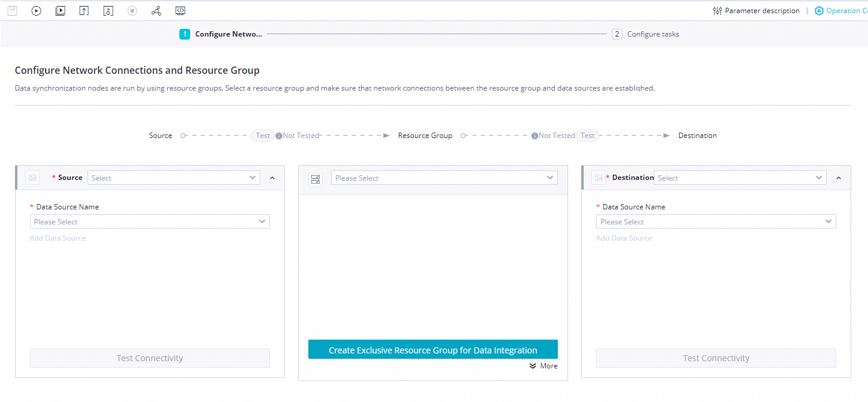
Task: Click the double chevron More icon
Action: click(533, 366)
